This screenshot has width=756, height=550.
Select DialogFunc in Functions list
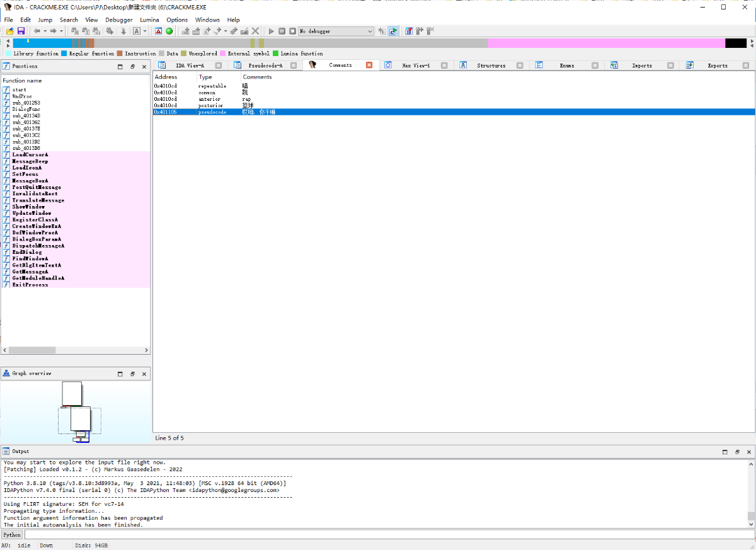pos(76,109)
